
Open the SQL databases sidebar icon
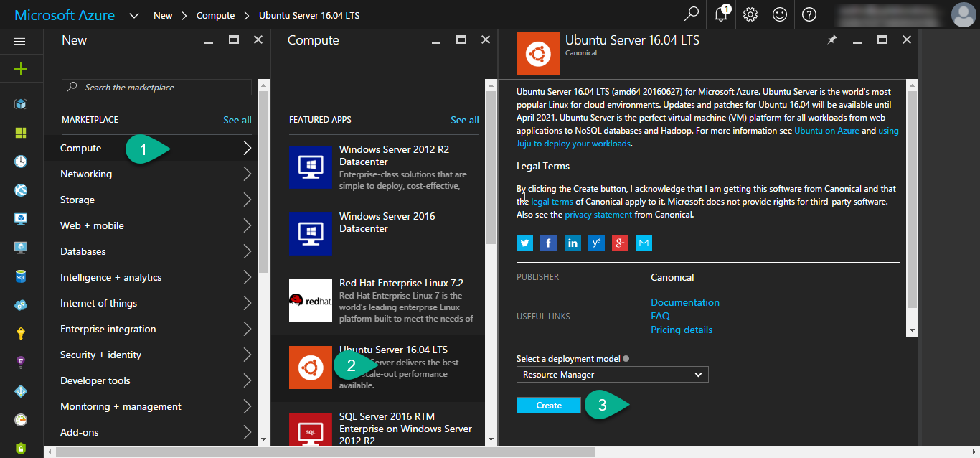(20, 276)
